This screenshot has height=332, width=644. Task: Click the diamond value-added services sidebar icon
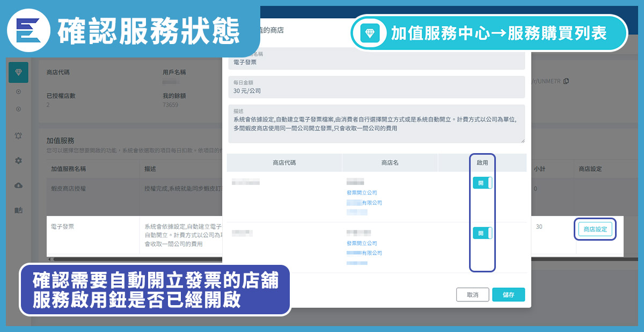[x=18, y=72]
